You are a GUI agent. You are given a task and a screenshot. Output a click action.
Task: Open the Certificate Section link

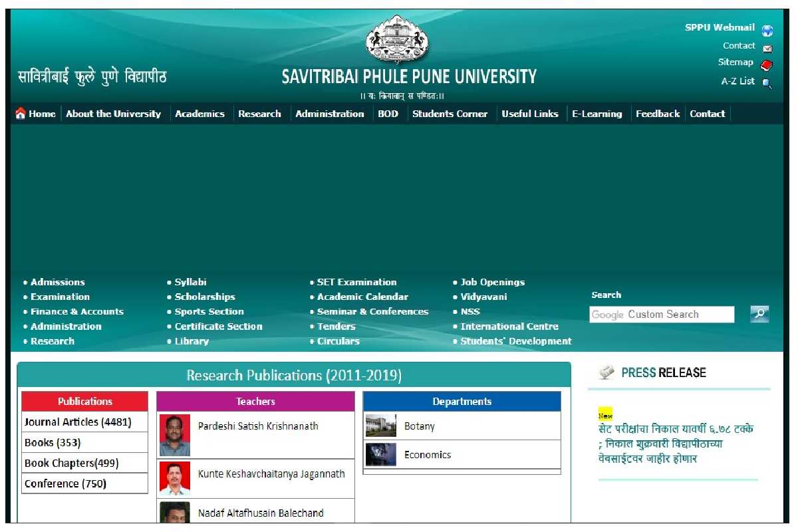[x=219, y=327]
